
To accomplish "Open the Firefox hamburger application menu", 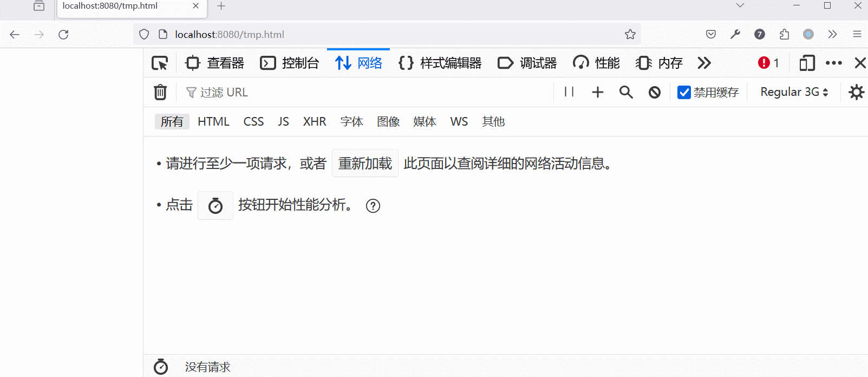I will click(857, 35).
